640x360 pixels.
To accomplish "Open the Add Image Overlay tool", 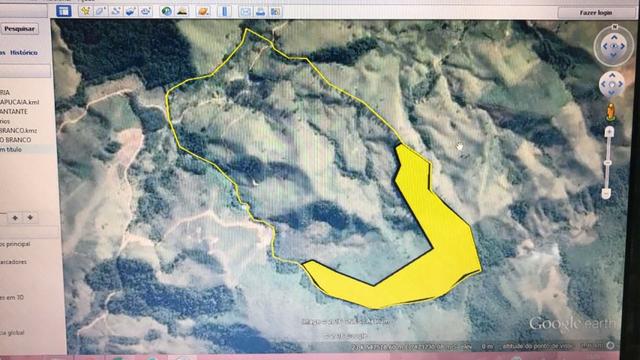I will tap(130, 11).
